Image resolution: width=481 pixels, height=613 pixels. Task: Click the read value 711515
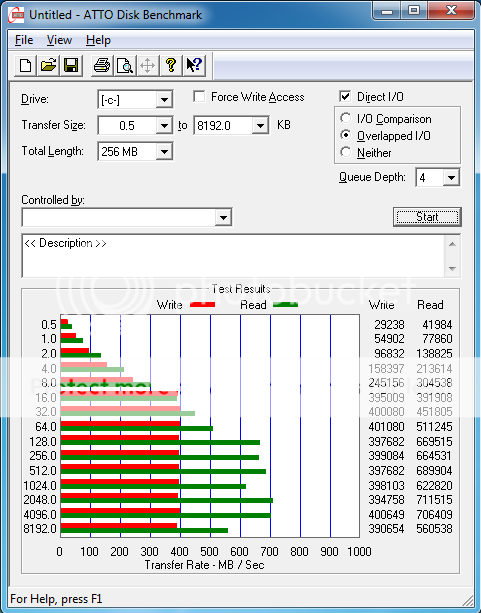[434, 500]
